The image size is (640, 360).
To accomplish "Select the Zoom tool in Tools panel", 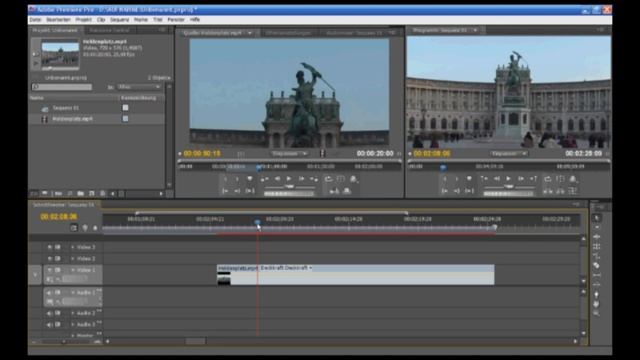I will [596, 313].
